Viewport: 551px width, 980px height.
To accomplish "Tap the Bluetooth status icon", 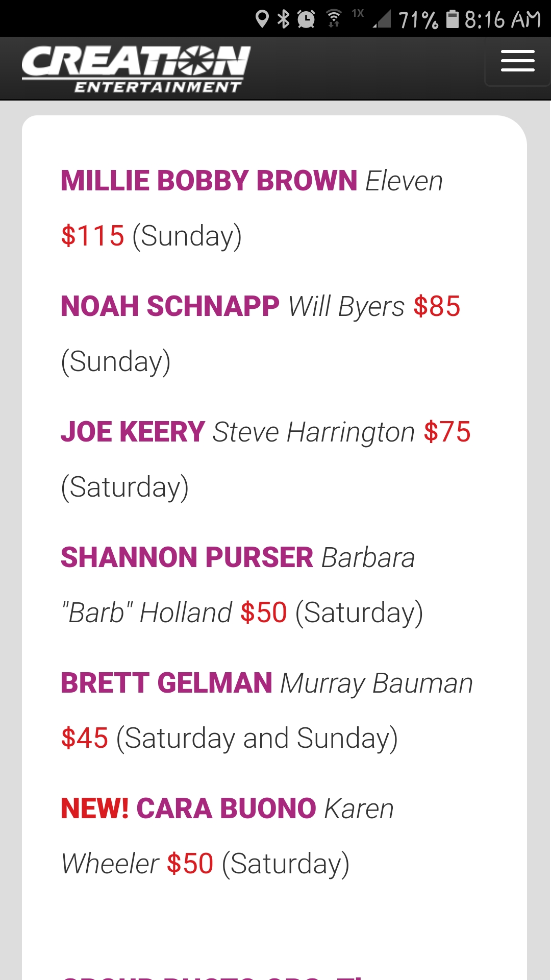I will tap(283, 19).
